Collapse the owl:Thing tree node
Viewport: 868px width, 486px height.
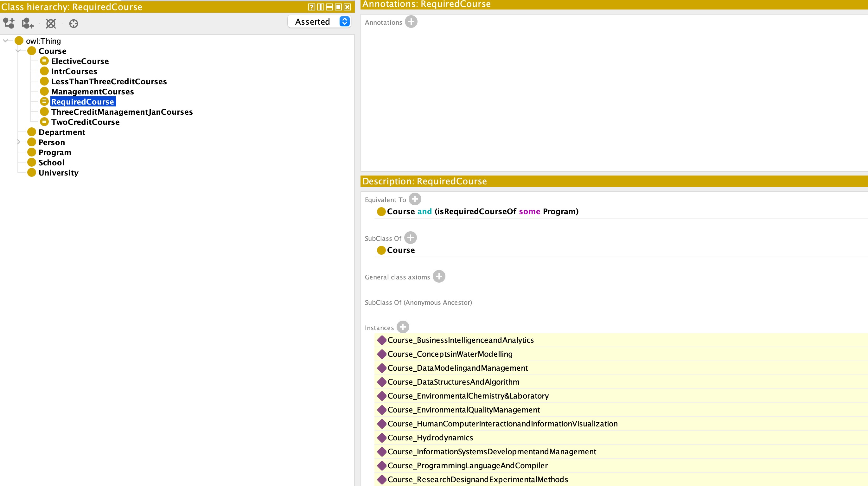point(5,41)
